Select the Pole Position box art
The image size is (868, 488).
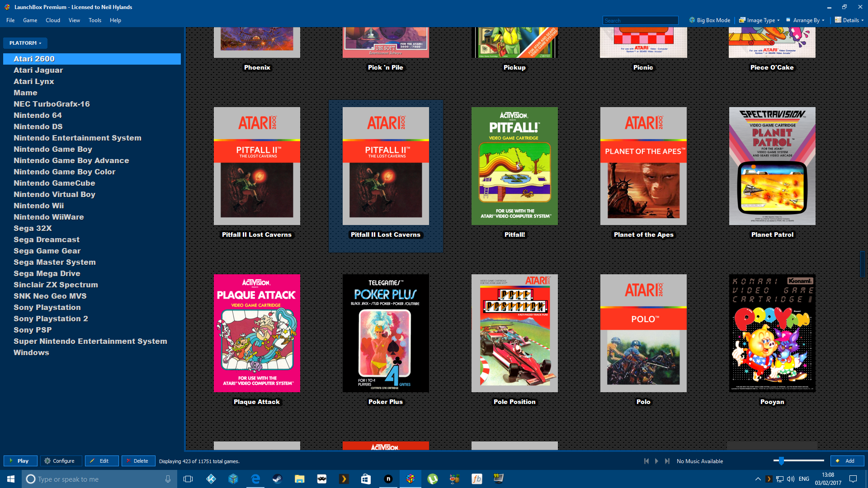click(514, 333)
